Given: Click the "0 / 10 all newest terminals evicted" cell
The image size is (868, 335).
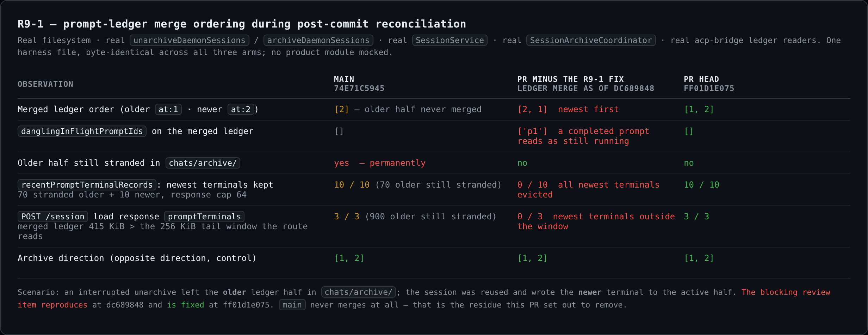Looking at the screenshot, I should 588,190.
